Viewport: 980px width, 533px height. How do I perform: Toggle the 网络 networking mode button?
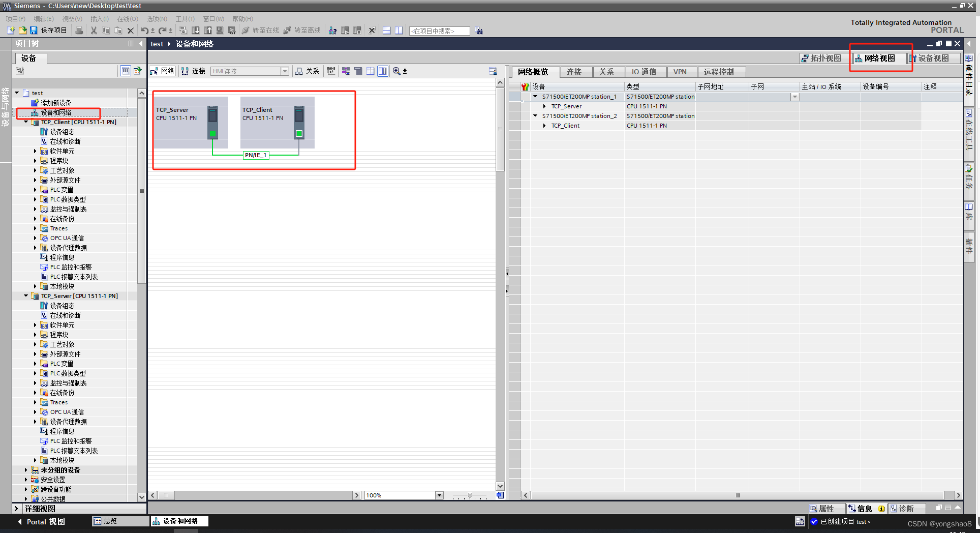(x=162, y=71)
